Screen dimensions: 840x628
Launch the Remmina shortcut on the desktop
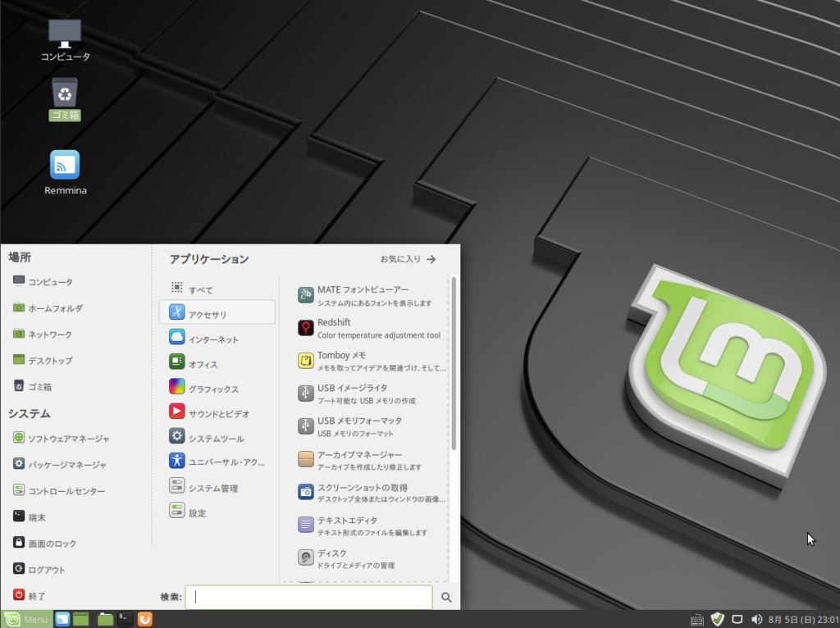65,172
